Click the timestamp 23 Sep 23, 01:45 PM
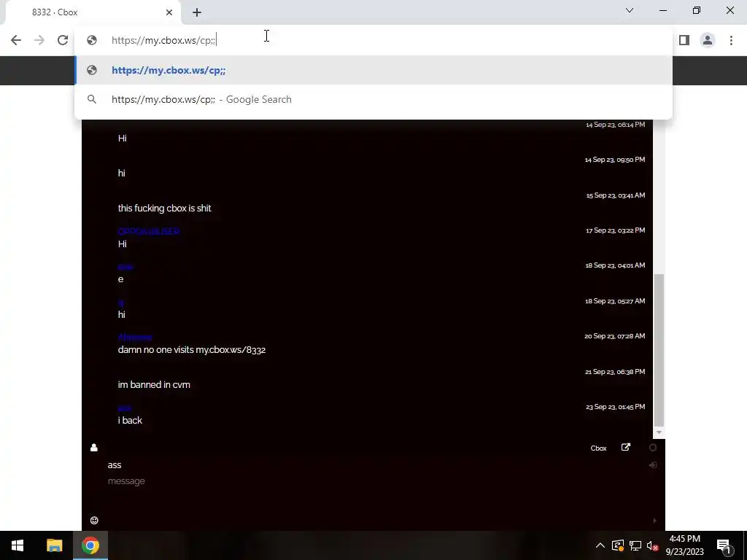The width and height of the screenshot is (747, 560). click(615, 407)
